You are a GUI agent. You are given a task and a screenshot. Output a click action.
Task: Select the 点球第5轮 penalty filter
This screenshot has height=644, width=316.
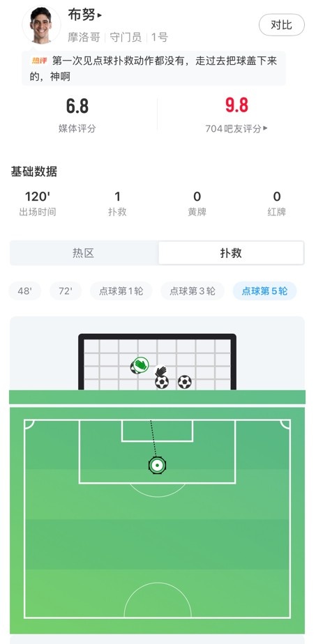264,291
